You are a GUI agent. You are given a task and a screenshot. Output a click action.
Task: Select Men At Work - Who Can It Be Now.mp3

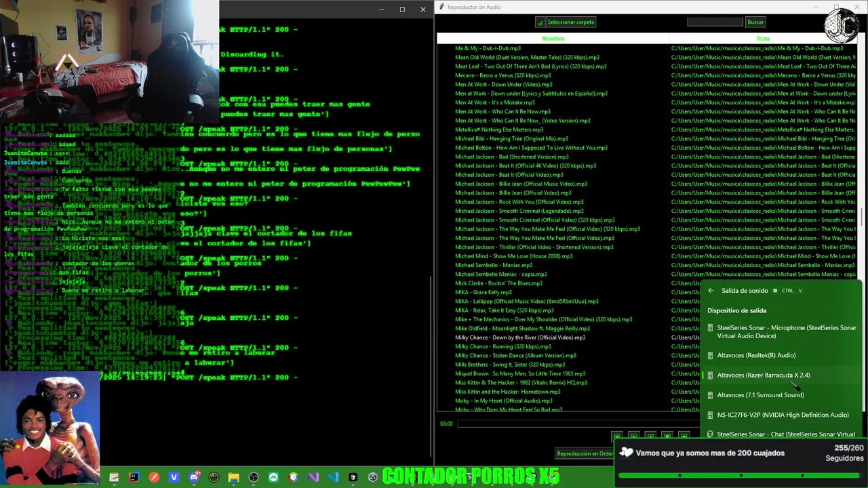(x=502, y=111)
